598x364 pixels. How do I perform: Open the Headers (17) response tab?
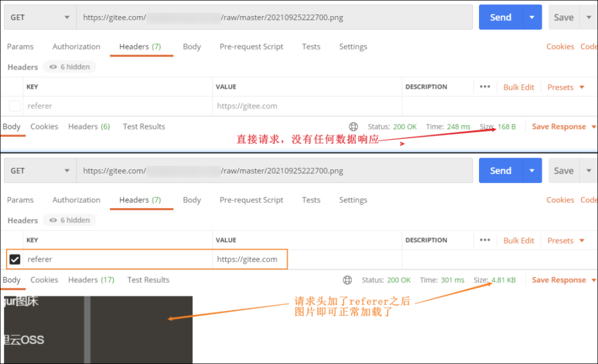click(x=91, y=280)
